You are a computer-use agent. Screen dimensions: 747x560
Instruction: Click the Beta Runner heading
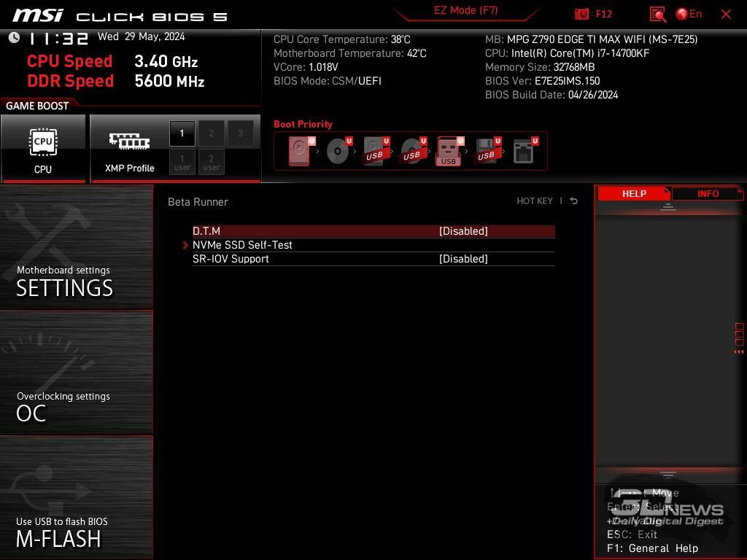[x=198, y=202]
